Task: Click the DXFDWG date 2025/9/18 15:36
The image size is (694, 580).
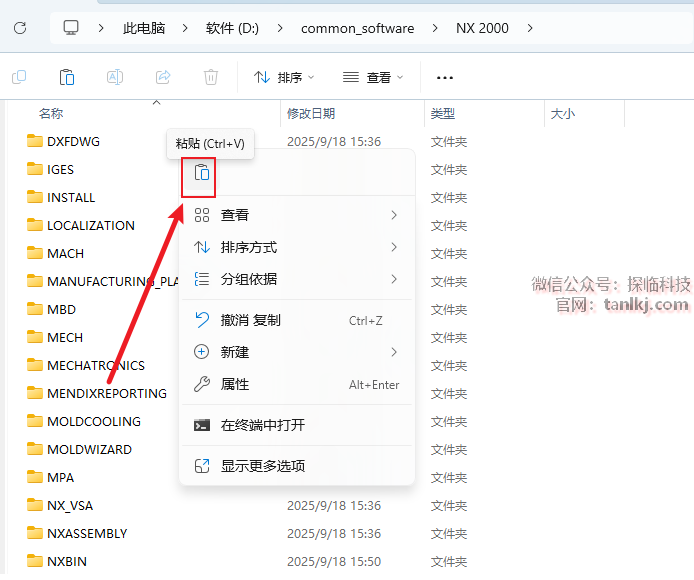Action: (x=334, y=142)
